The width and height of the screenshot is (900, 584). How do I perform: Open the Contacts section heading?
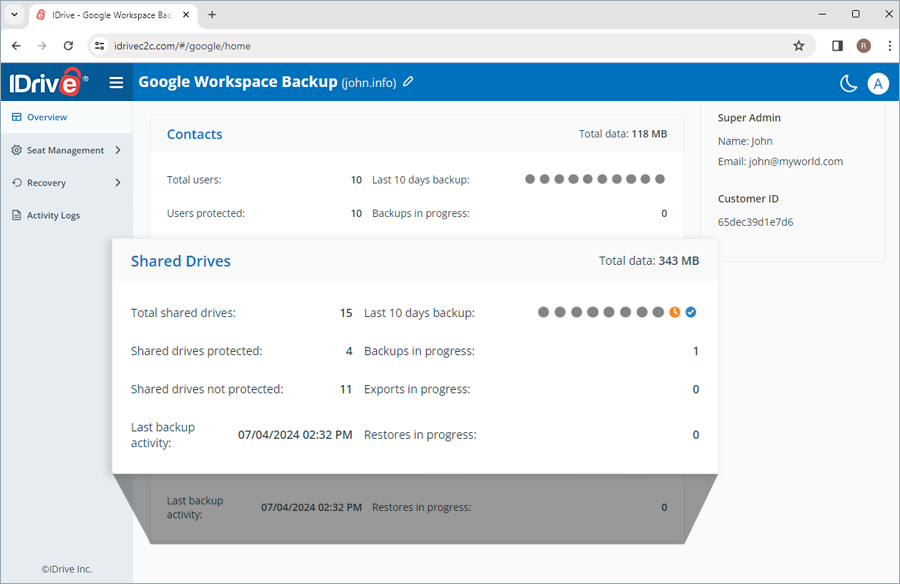(195, 134)
